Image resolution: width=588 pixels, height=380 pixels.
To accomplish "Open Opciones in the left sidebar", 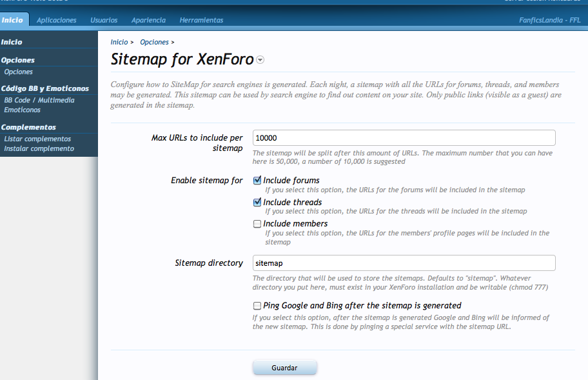I will 18,72.
